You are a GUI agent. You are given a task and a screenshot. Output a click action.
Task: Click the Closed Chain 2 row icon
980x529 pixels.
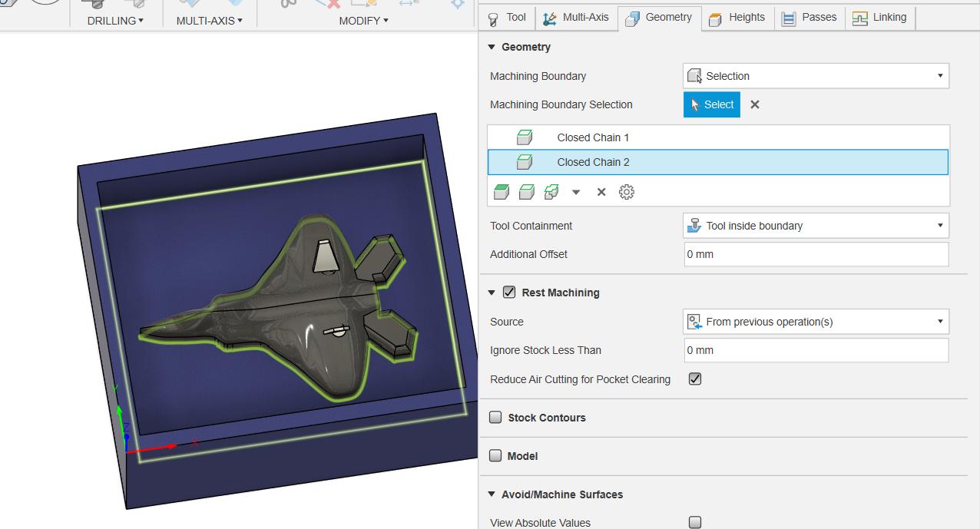click(x=525, y=162)
